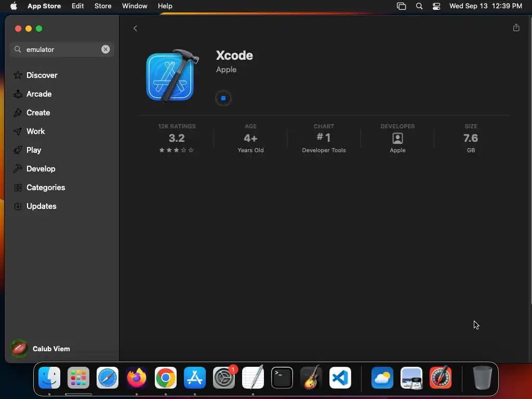Open the Apple menu

click(x=14, y=6)
